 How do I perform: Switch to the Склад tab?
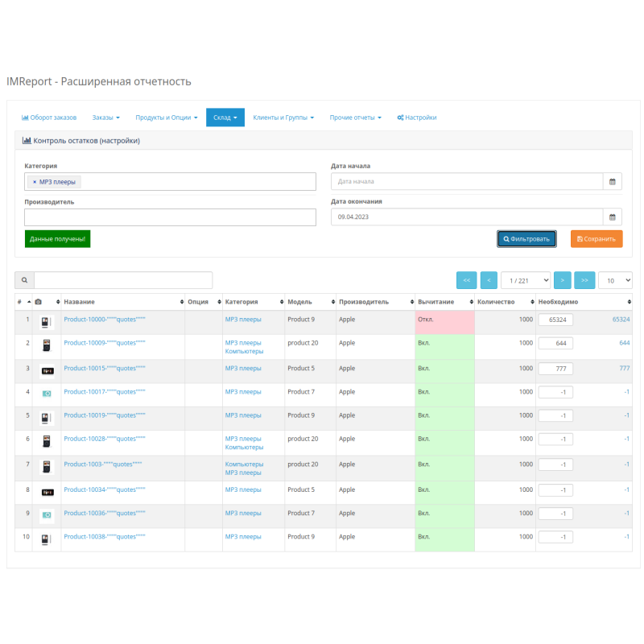coord(225,117)
